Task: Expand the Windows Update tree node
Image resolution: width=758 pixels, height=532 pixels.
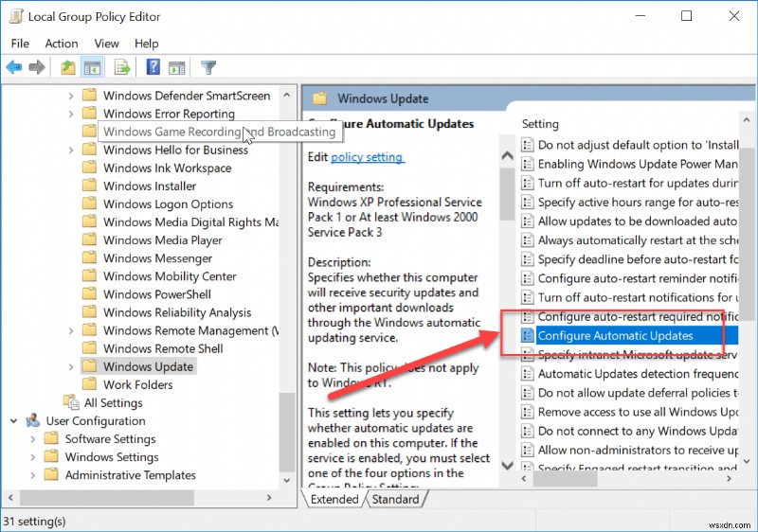Action: point(71,367)
